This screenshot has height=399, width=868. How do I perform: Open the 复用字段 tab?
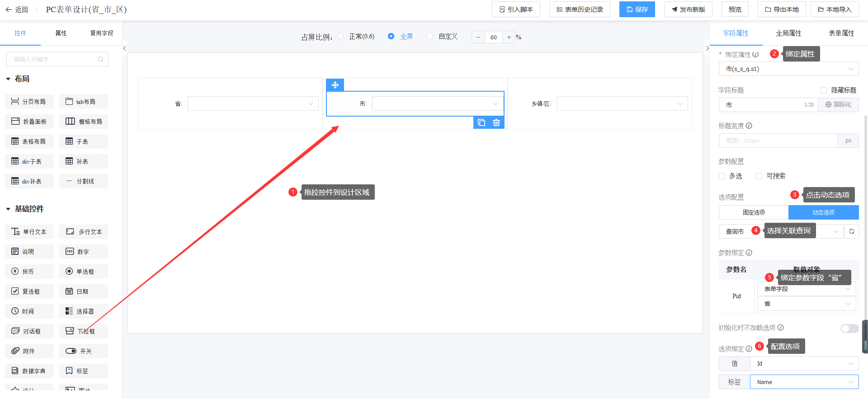[102, 33]
